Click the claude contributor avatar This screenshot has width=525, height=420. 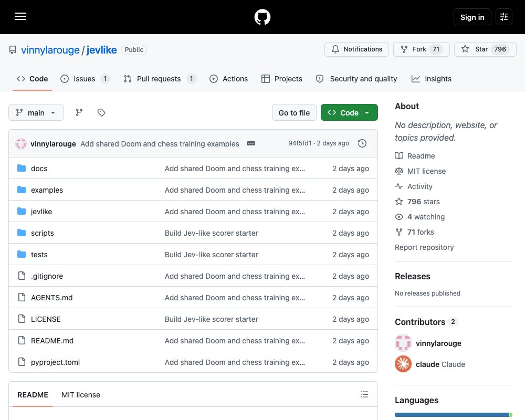tap(403, 364)
